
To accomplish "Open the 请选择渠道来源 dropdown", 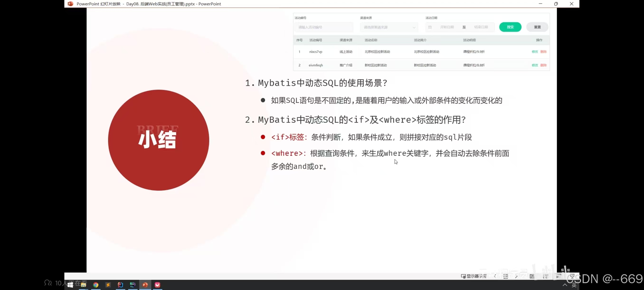I will 389,27.
